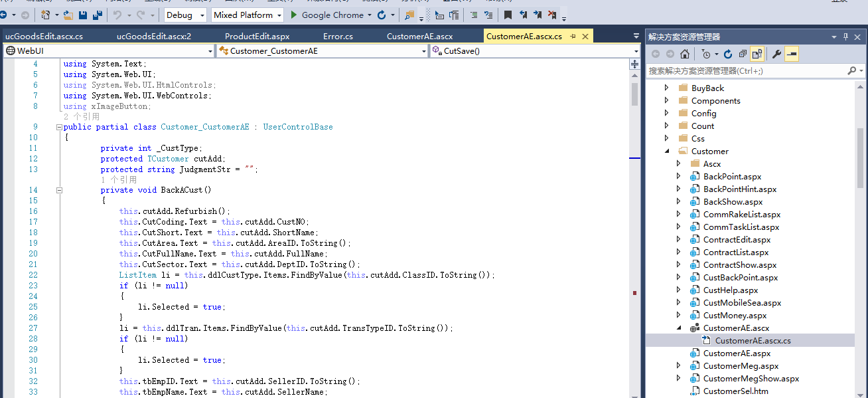
Task: Select CustomerSel.htm in Solution Explorer
Action: coord(736,391)
